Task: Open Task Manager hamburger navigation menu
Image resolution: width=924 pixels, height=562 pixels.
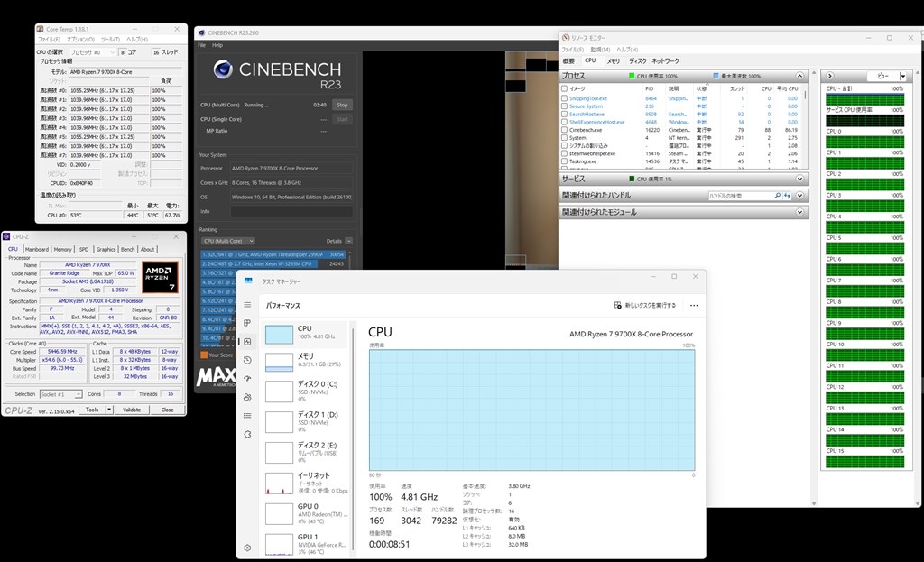Action: tap(247, 305)
